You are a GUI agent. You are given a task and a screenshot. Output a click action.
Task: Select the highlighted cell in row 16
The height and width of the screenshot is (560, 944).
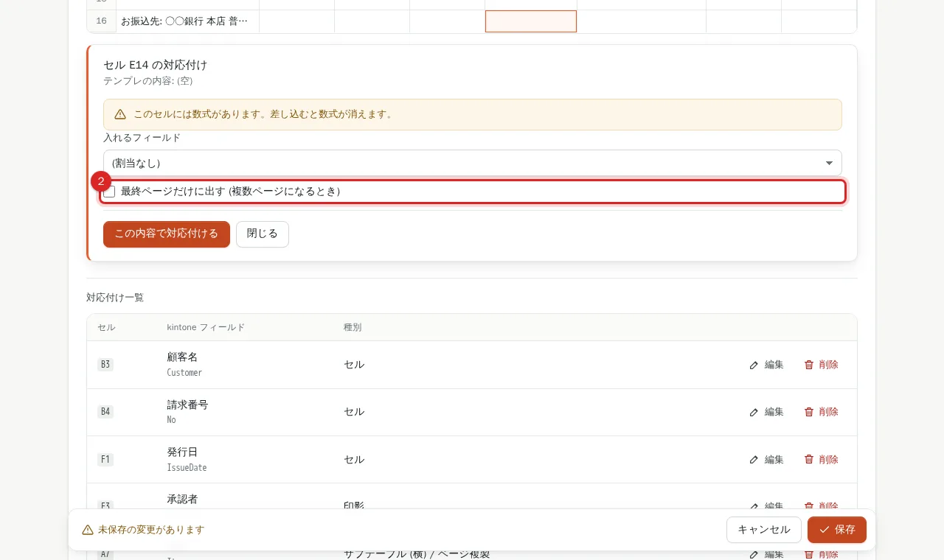pyautogui.click(x=531, y=21)
